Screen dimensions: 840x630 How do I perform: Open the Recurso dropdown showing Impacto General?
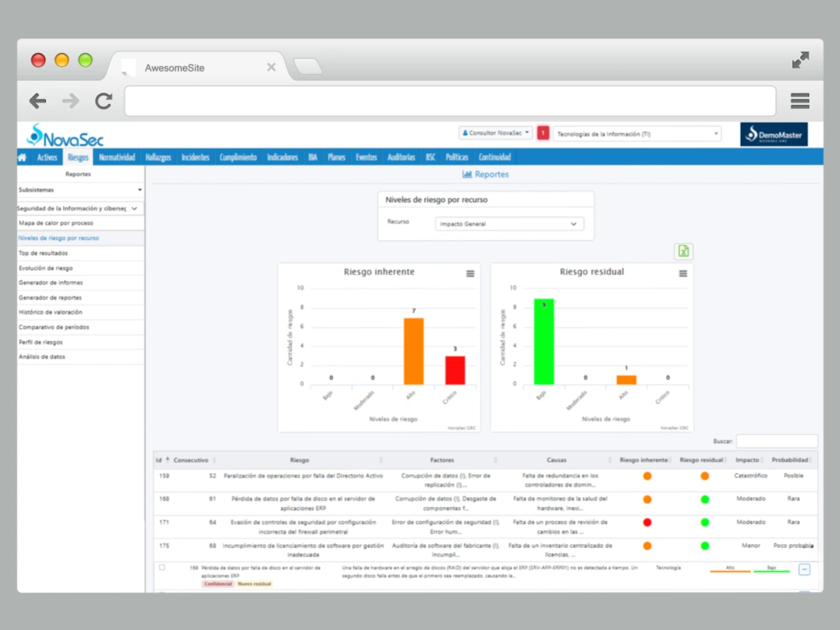click(509, 224)
